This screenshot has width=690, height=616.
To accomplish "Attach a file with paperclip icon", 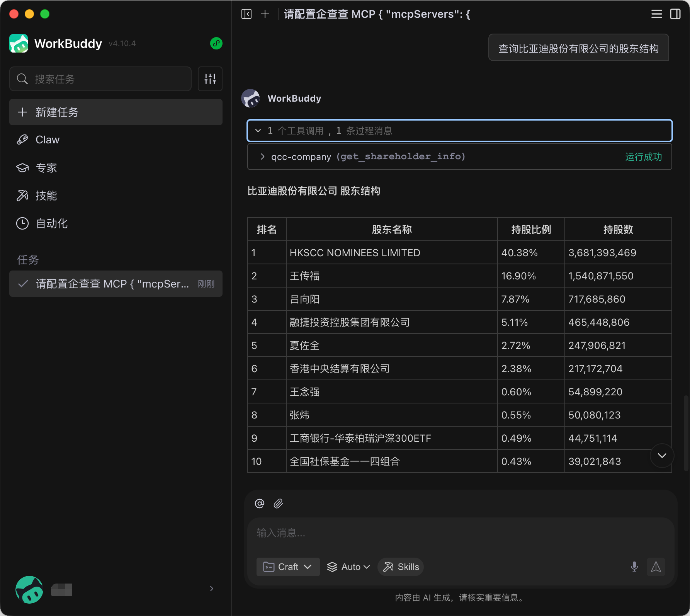I will 278,504.
